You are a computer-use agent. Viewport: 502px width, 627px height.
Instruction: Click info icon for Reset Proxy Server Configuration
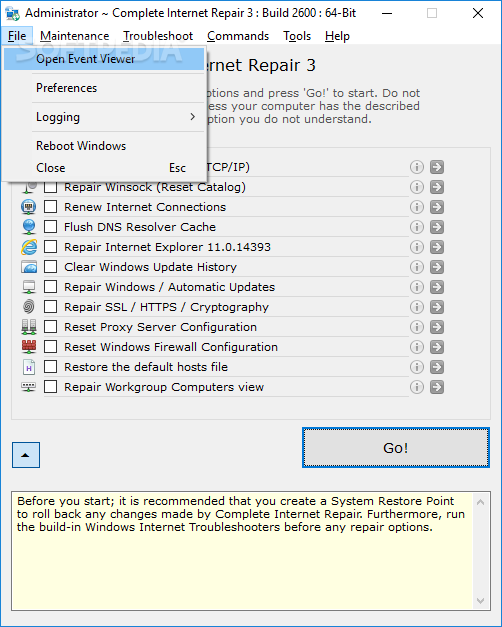[x=417, y=327]
